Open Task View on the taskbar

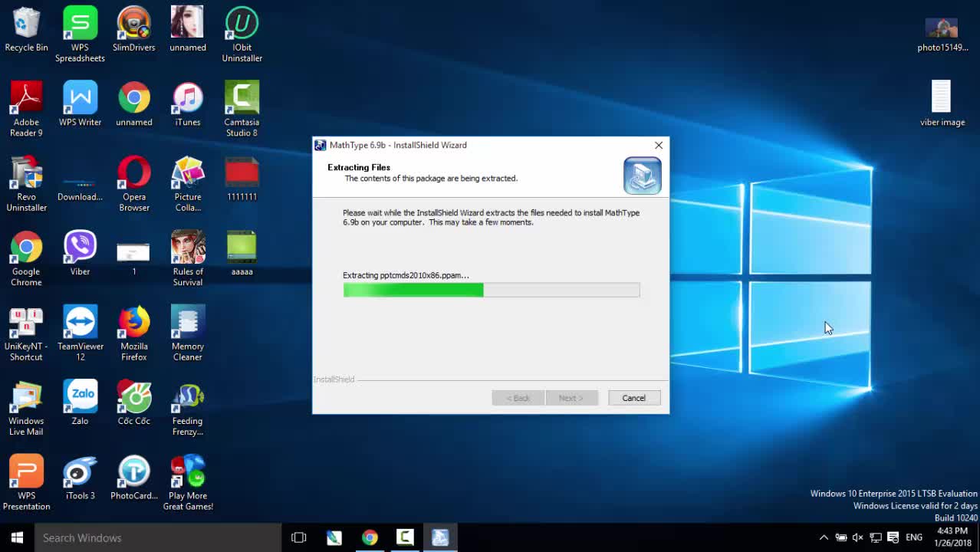(x=299, y=537)
